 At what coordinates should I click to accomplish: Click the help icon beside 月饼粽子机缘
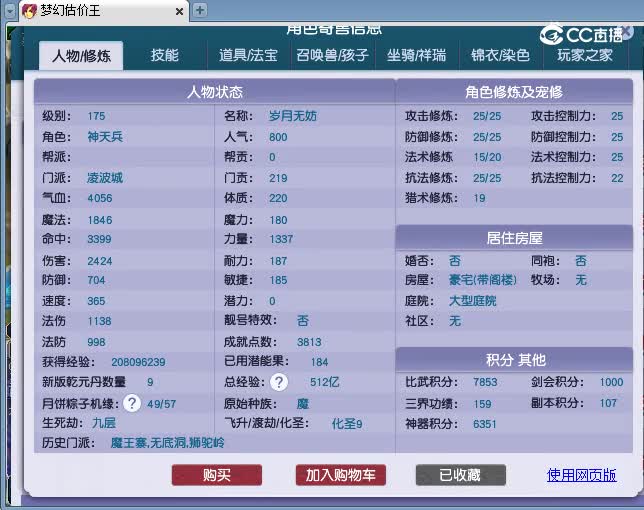(x=132, y=403)
